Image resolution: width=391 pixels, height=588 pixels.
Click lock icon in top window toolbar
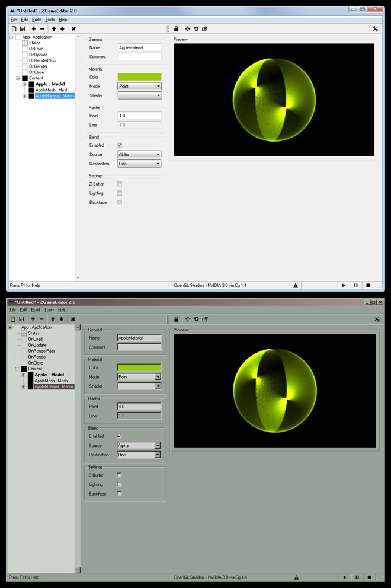point(176,29)
